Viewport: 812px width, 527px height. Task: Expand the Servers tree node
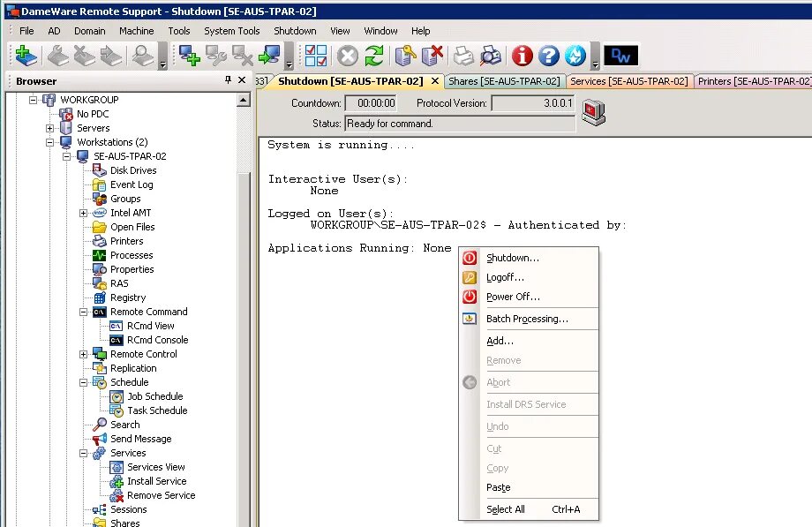point(49,128)
